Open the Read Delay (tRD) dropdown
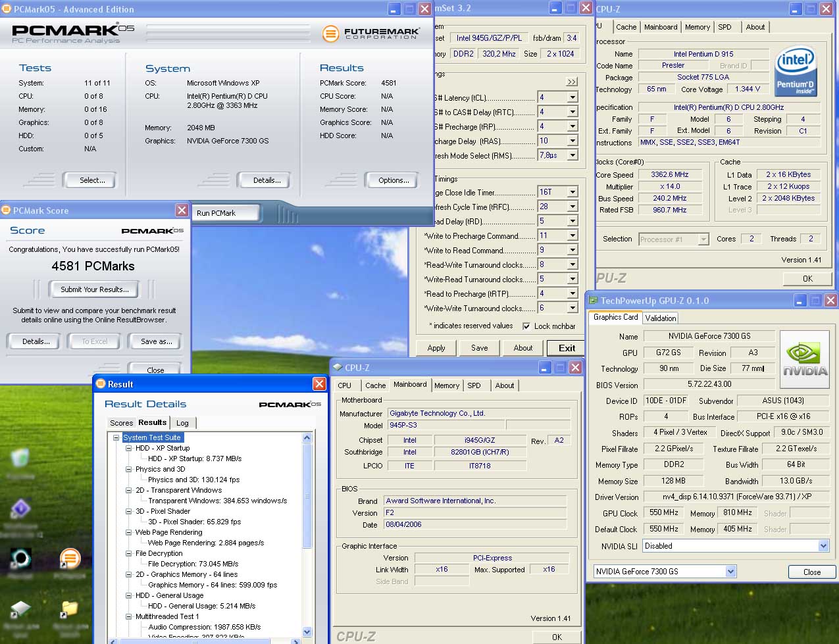The height and width of the screenshot is (644, 839). tap(572, 221)
